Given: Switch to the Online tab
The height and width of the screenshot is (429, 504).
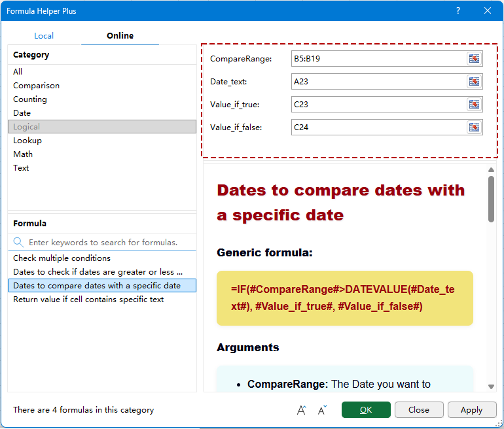Looking at the screenshot, I should coord(120,36).
